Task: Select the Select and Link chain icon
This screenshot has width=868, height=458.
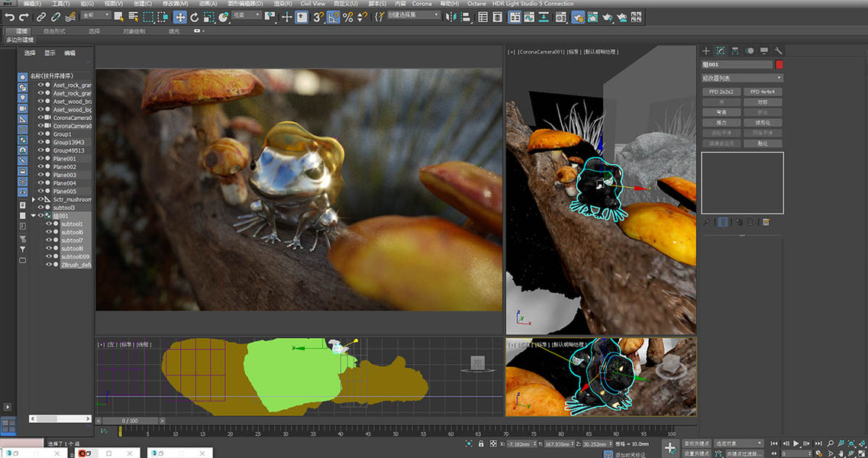Action: pyautogui.click(x=41, y=17)
